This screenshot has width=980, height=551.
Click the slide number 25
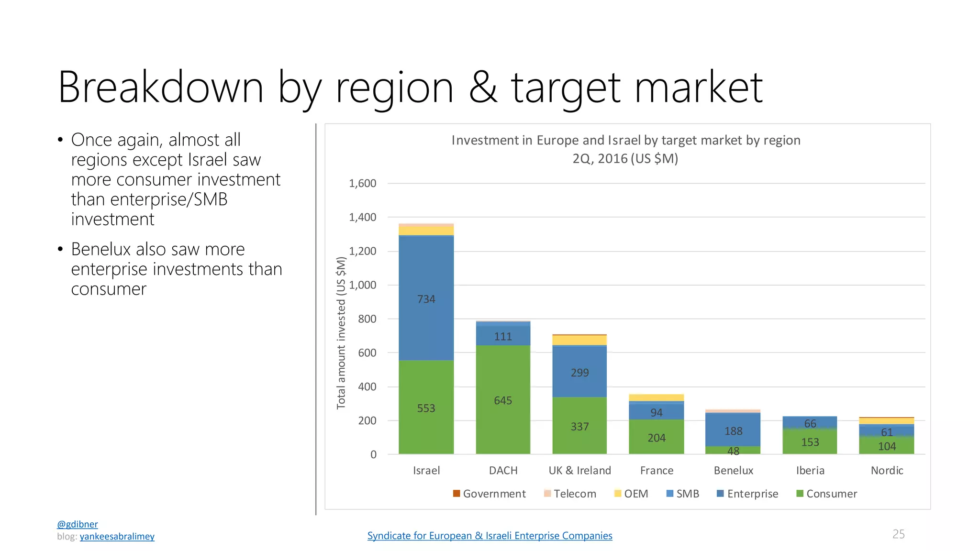pos(898,534)
